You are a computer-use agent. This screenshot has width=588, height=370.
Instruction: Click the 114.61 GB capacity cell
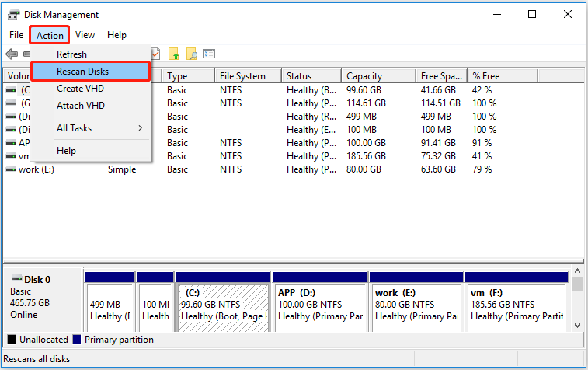tap(366, 103)
